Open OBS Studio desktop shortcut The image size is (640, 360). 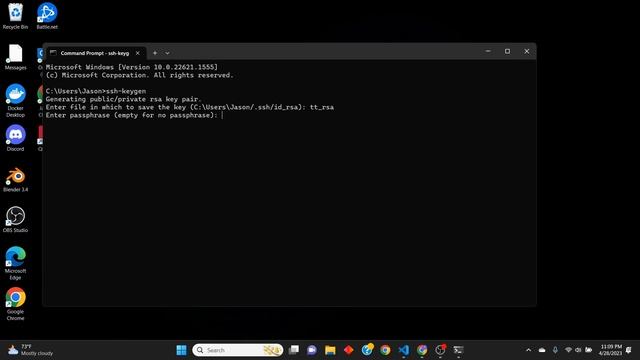point(15,220)
